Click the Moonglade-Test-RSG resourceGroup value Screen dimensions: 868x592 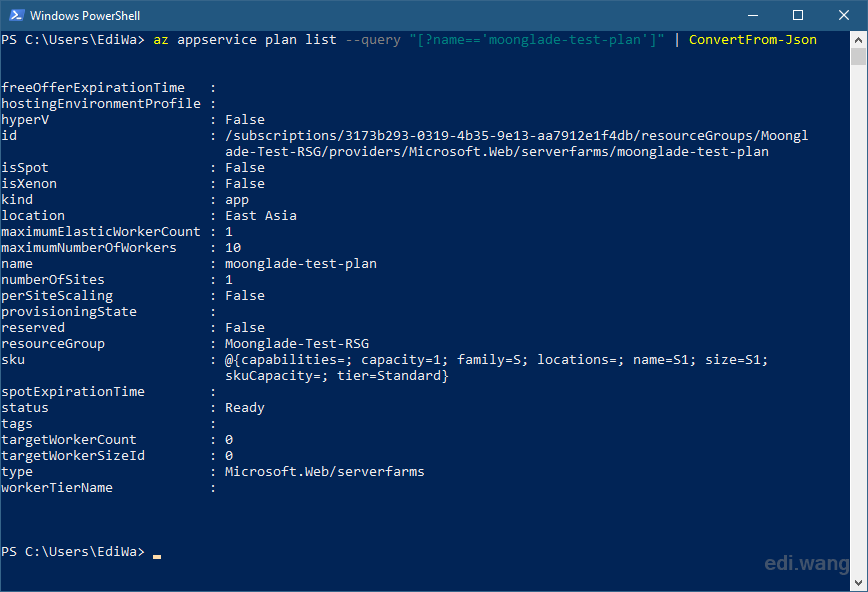point(297,343)
